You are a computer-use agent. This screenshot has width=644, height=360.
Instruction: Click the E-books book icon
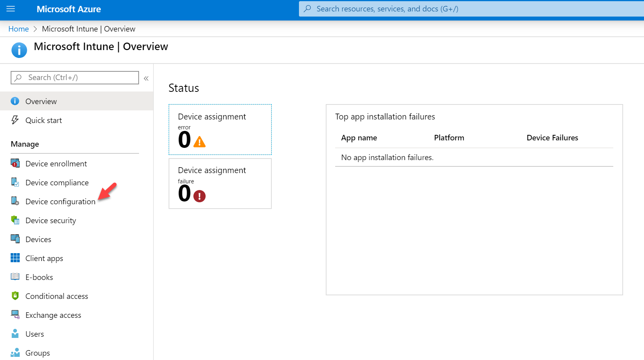tap(15, 277)
